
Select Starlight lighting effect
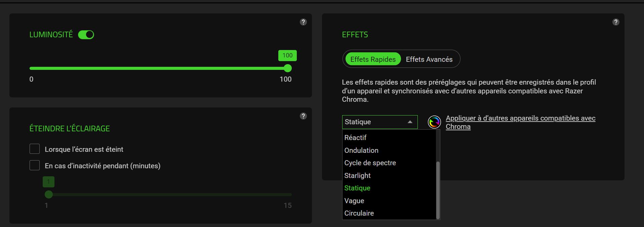[x=357, y=176]
